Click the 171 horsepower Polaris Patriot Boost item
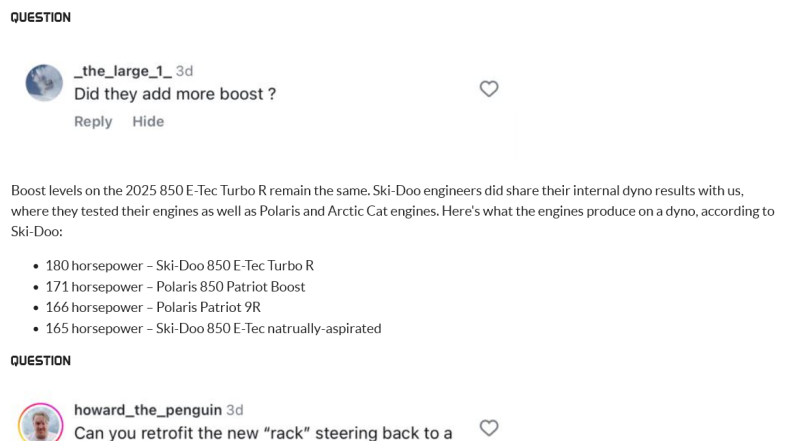800x441 pixels. pos(175,287)
